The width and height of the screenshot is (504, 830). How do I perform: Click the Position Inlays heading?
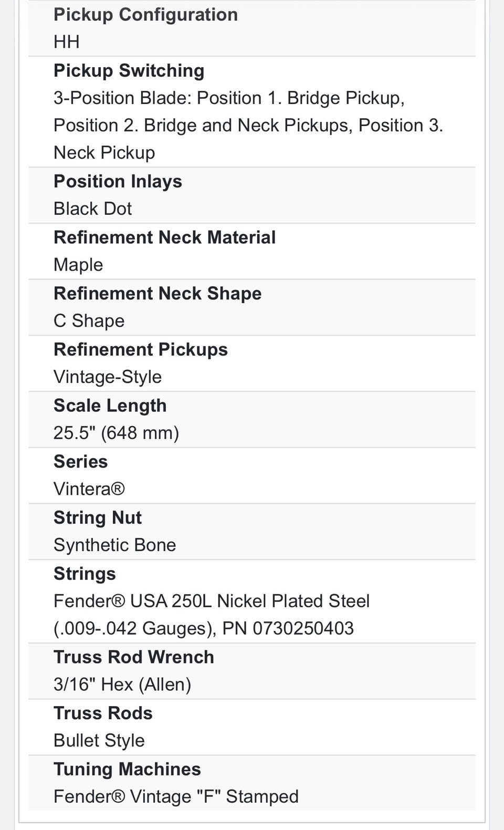(118, 181)
